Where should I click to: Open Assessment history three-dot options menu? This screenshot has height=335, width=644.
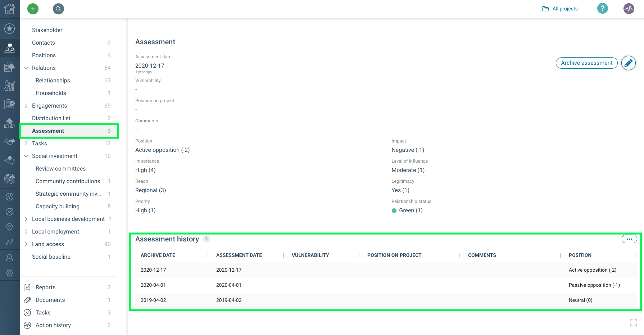coord(629,239)
